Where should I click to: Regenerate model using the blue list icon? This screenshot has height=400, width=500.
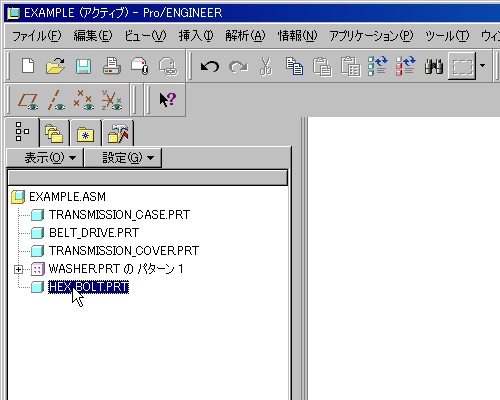tap(378, 66)
